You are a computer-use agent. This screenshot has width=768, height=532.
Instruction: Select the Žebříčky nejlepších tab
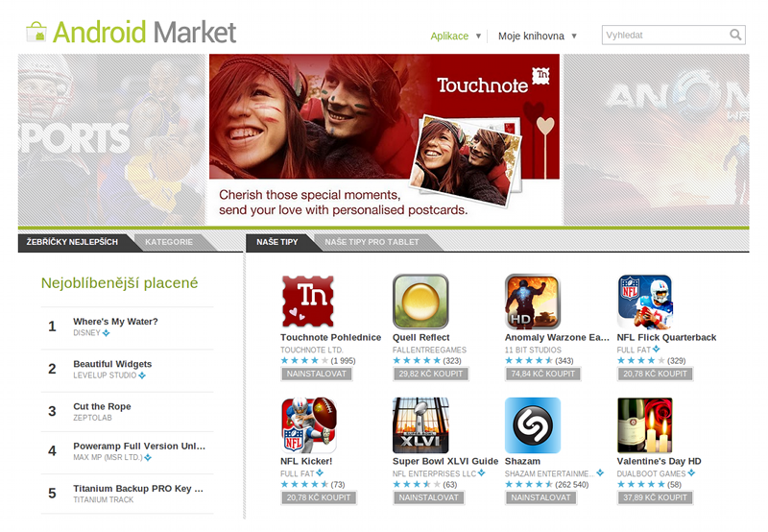pyautogui.click(x=72, y=242)
